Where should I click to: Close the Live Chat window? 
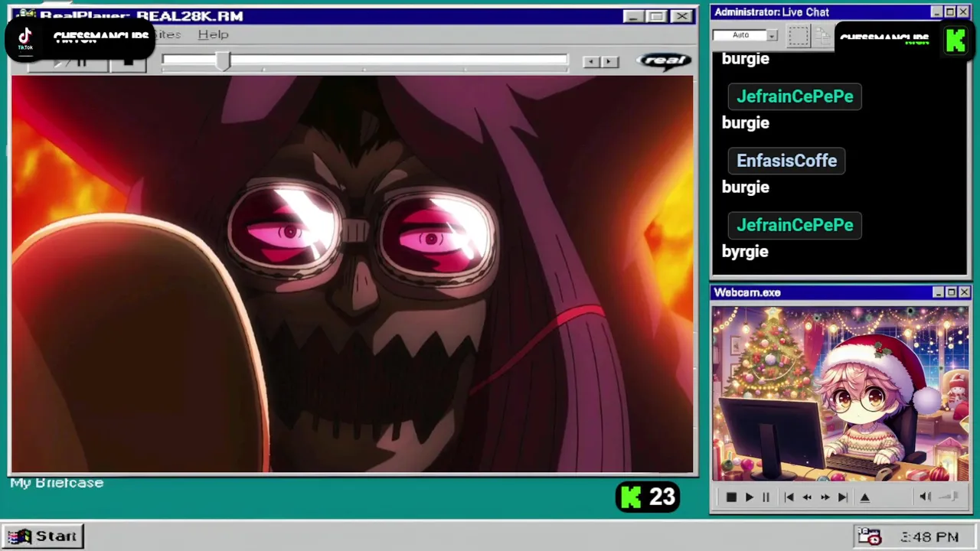[963, 12]
